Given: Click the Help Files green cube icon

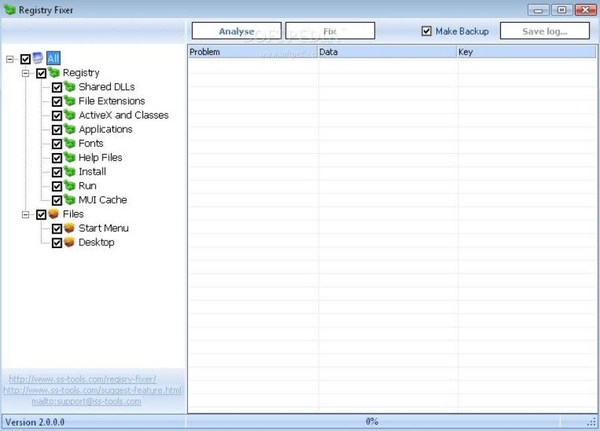Looking at the screenshot, I should point(70,157).
